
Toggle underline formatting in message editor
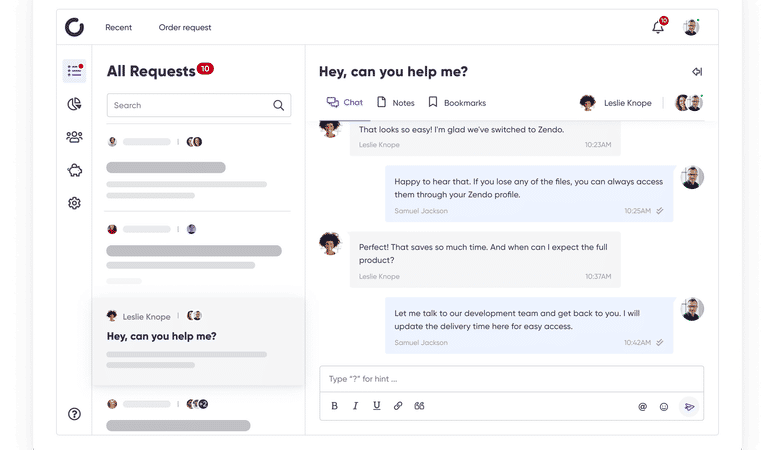377,406
